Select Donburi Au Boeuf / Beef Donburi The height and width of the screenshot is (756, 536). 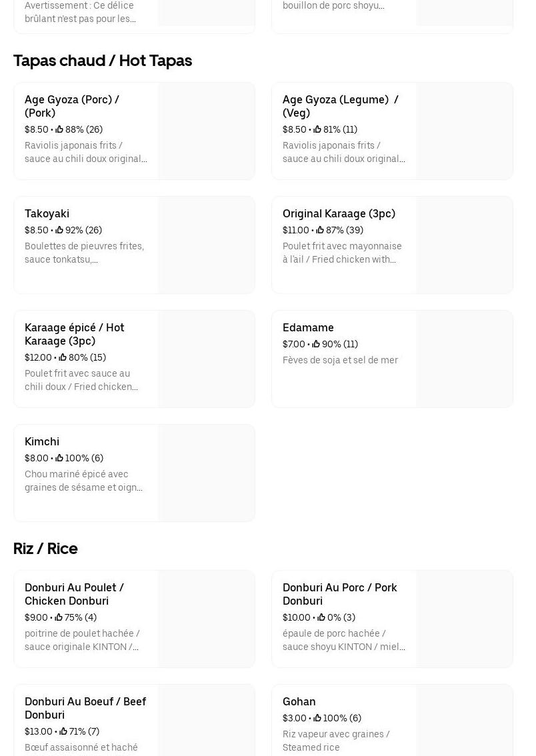pyautogui.click(x=85, y=708)
